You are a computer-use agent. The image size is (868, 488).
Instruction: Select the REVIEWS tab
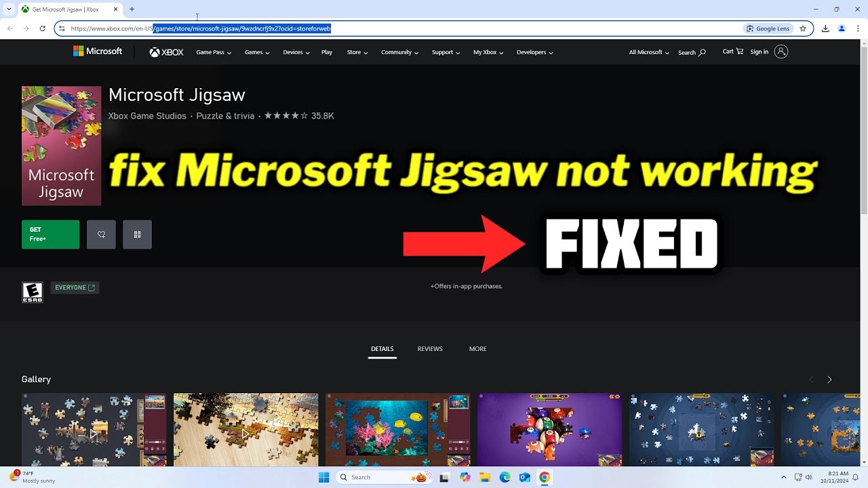click(x=430, y=349)
